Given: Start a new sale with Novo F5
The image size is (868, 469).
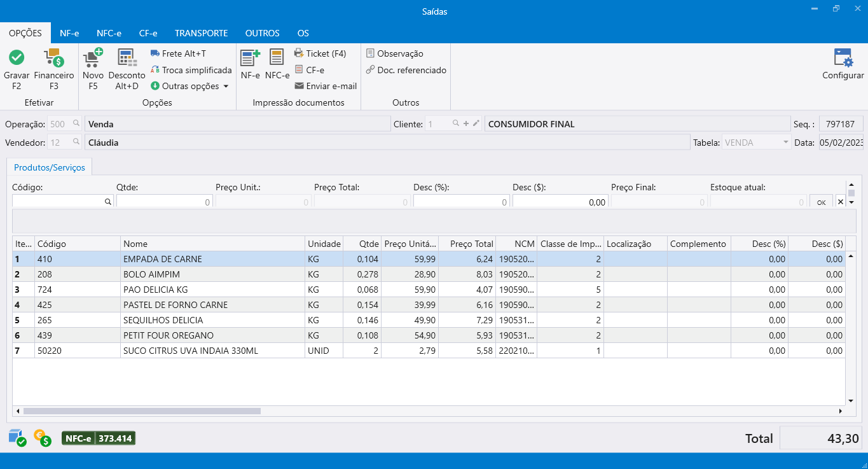Looking at the screenshot, I should [x=93, y=59].
